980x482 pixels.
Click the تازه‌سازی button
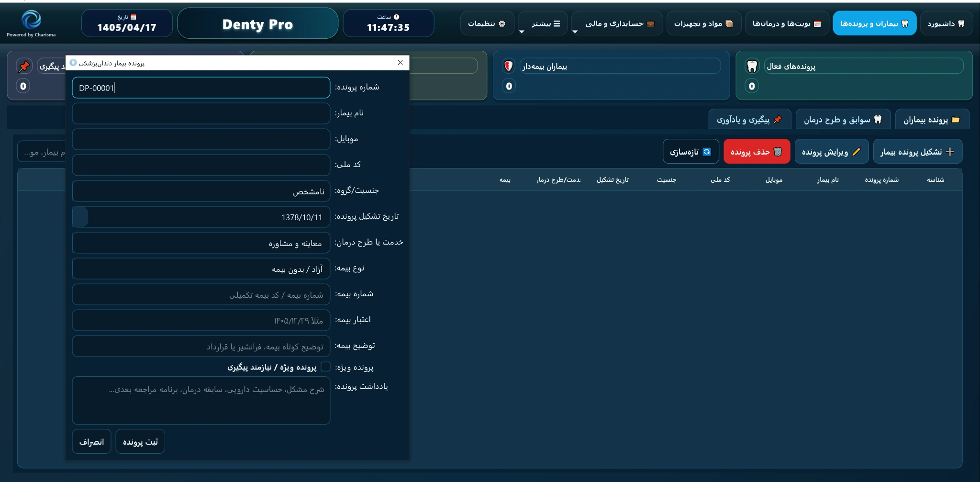tap(691, 152)
